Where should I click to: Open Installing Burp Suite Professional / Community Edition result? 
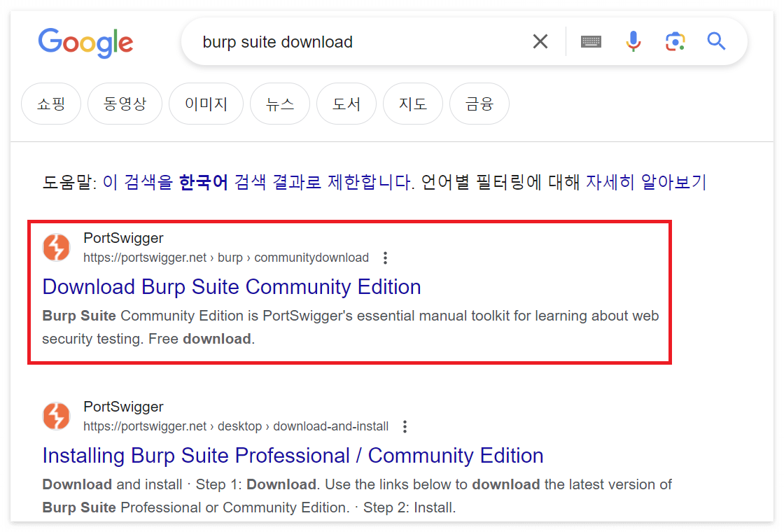(x=293, y=456)
